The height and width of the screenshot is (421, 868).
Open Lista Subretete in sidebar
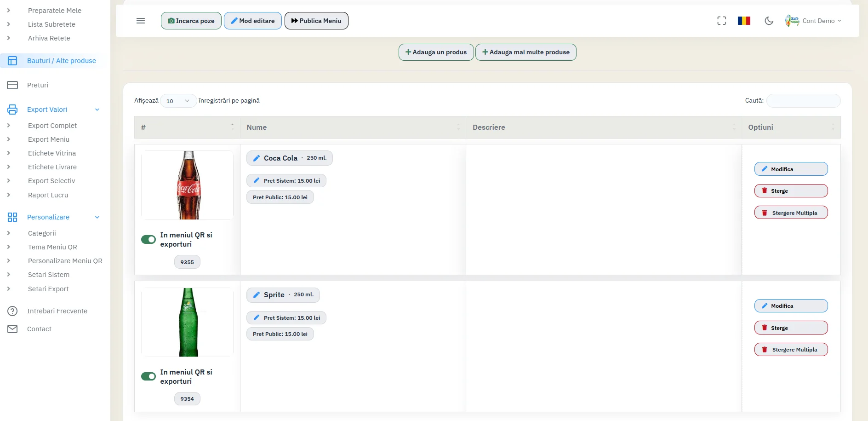pos(51,24)
